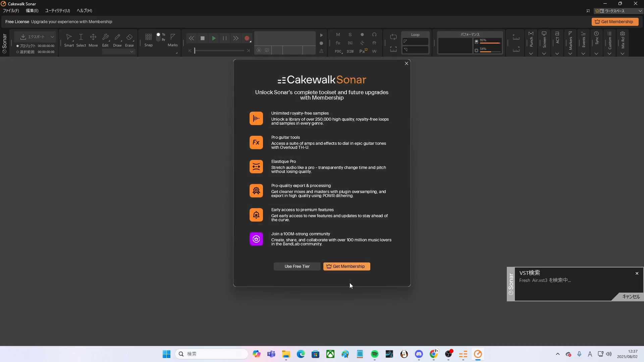Toggle global Solo (S) in Mix module
The height and width of the screenshot is (362, 644).
[x=350, y=35]
